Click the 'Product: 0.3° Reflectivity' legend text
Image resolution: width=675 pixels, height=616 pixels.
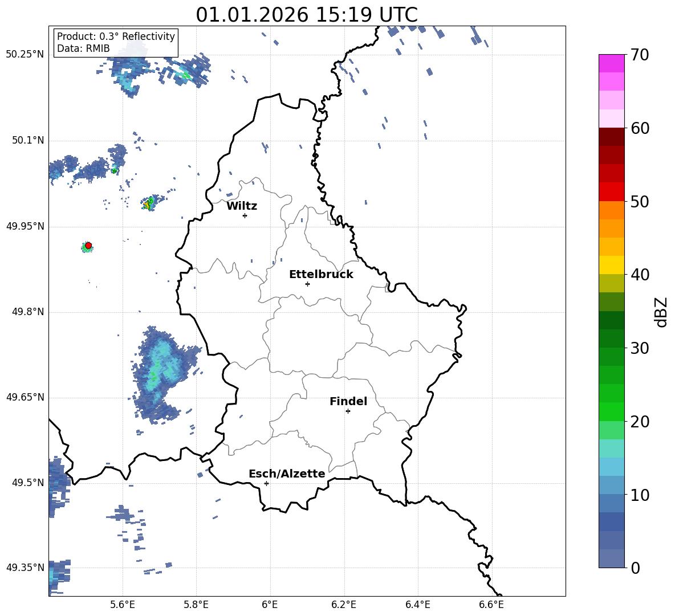click(x=116, y=36)
